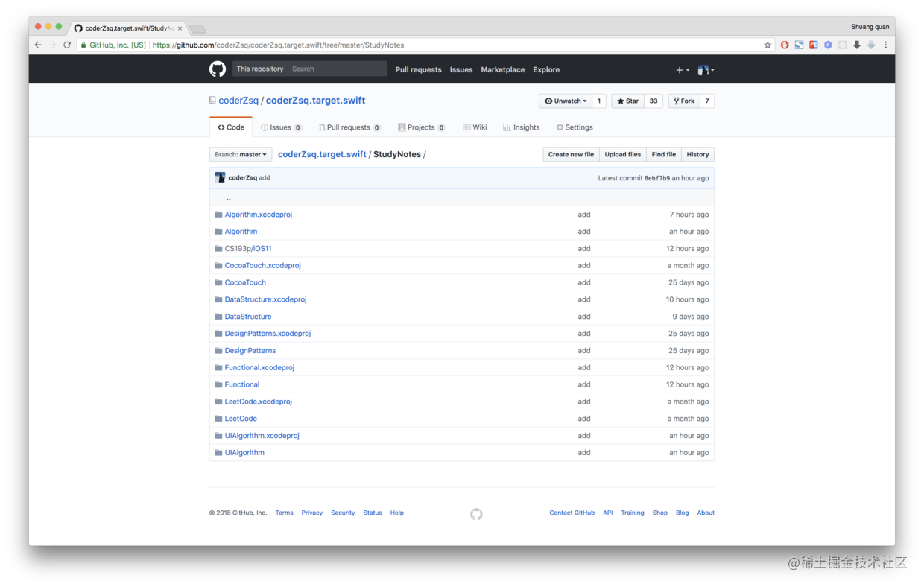
Task: Click the repository Search field
Action: coord(338,69)
